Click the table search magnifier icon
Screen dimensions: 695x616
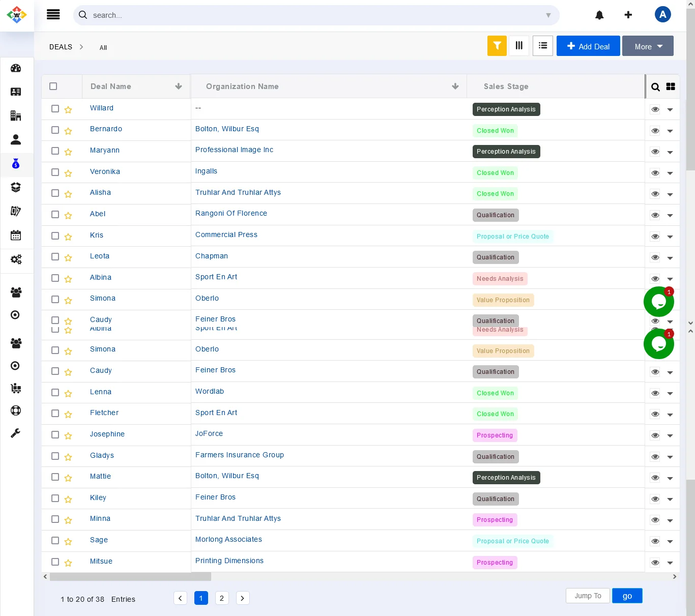tap(655, 87)
